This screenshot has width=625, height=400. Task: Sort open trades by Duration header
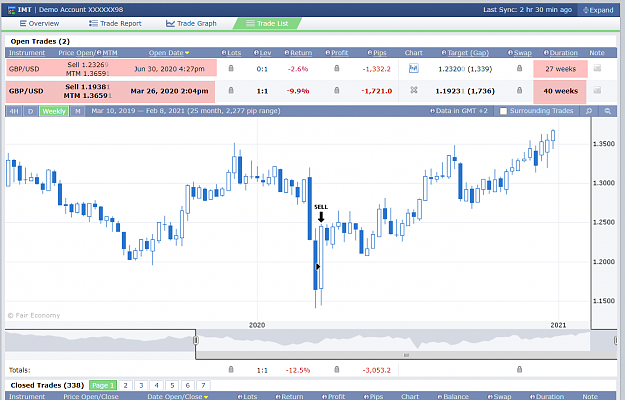(560, 53)
